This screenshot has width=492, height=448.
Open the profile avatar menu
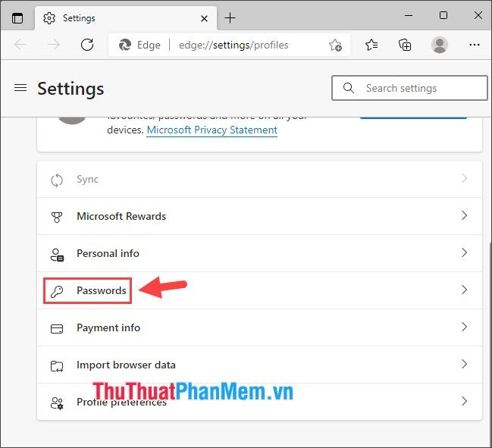pos(439,45)
